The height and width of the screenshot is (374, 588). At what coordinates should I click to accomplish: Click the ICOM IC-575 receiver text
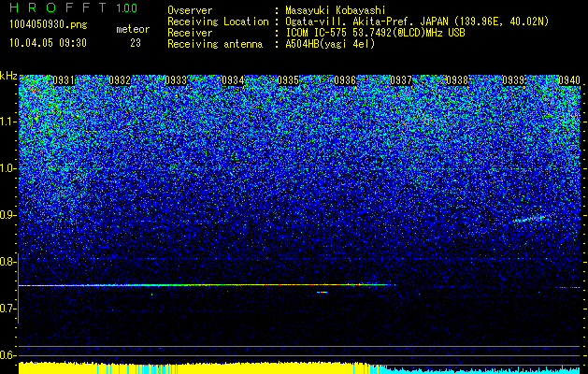[x=375, y=33]
